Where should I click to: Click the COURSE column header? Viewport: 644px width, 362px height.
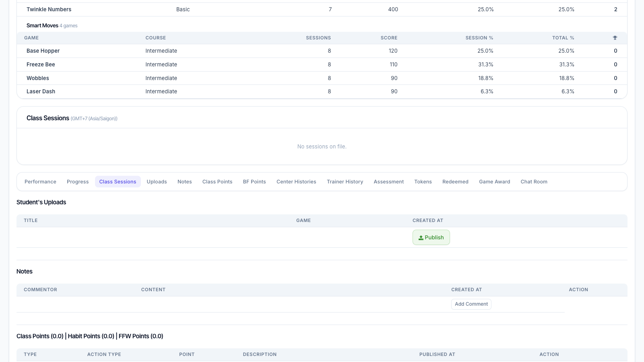point(156,38)
